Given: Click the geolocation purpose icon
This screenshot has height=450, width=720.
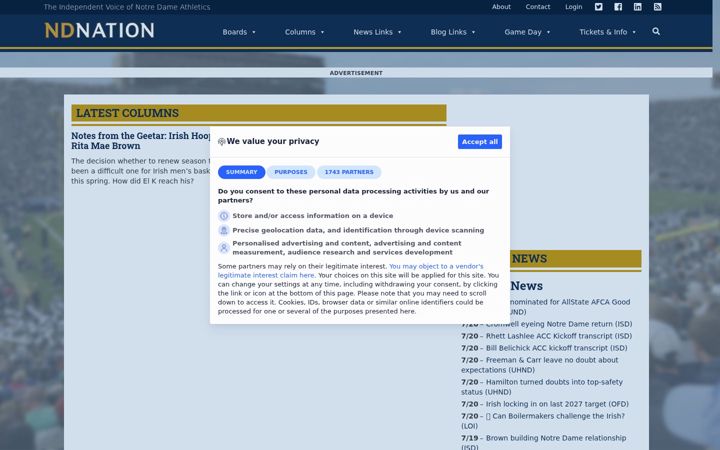Looking at the screenshot, I should (224, 231).
